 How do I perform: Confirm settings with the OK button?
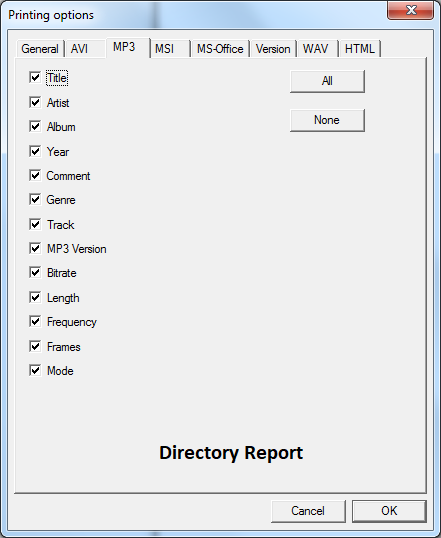389,511
